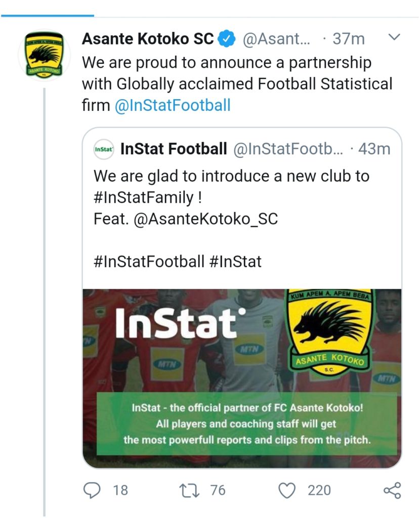420x518 pixels.
Task: Like the tweet with heart icon
Action: pyautogui.click(x=287, y=490)
